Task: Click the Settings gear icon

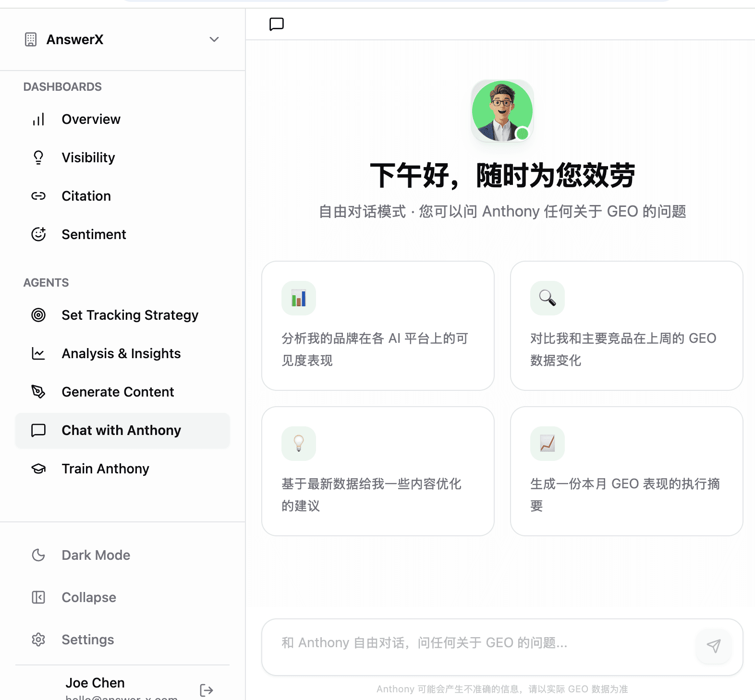Action: point(38,640)
